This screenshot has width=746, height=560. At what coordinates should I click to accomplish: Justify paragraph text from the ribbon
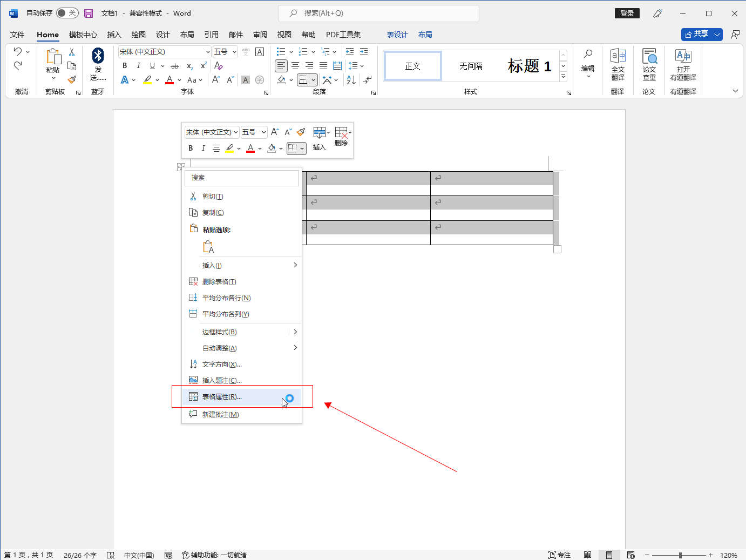click(x=323, y=66)
